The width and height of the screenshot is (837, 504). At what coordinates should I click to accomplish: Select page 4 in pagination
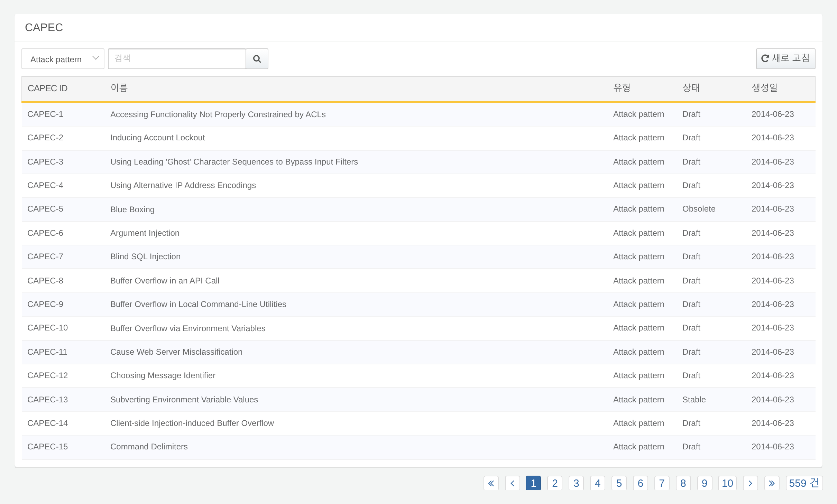pos(598,483)
